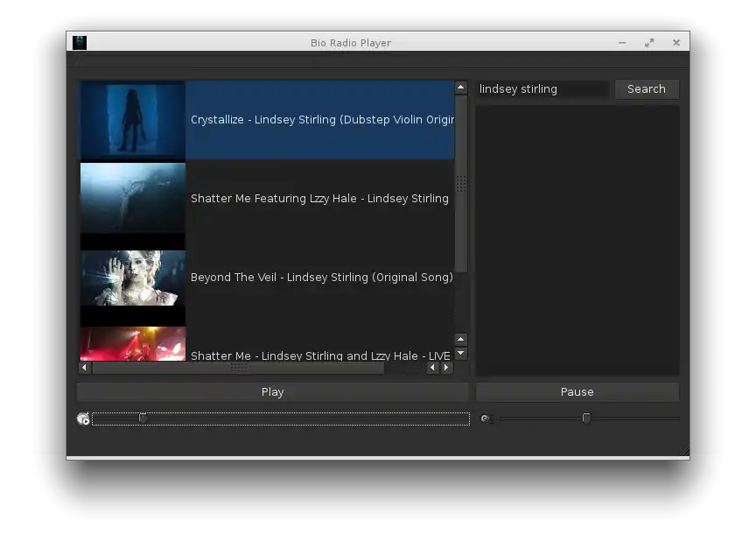Select the Crystallize - Lindsey Stirling list entry
756x535 pixels.
[x=267, y=120]
